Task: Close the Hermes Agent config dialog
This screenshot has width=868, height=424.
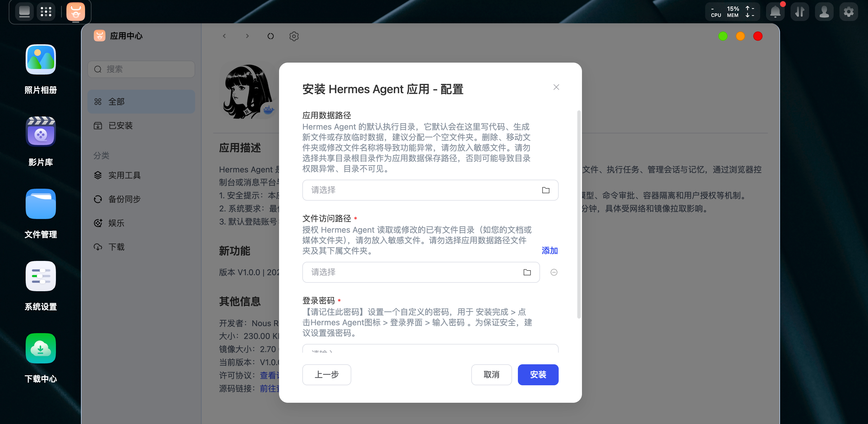Action: (x=556, y=87)
